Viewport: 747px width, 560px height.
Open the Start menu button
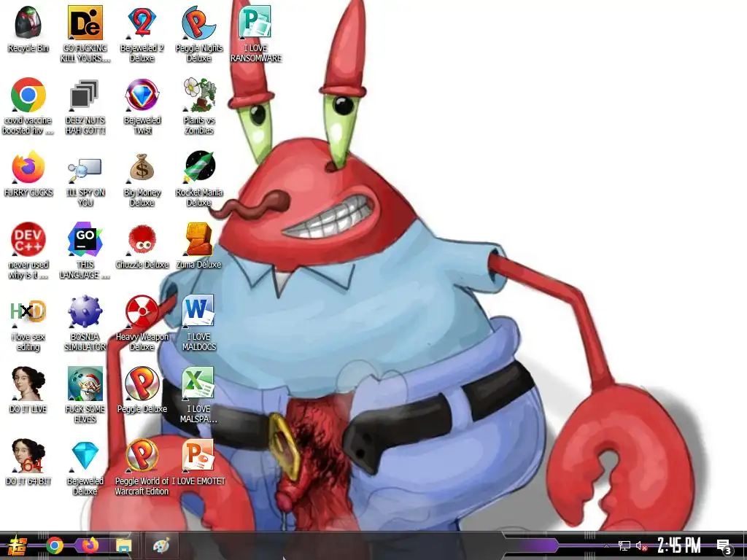click(18, 545)
